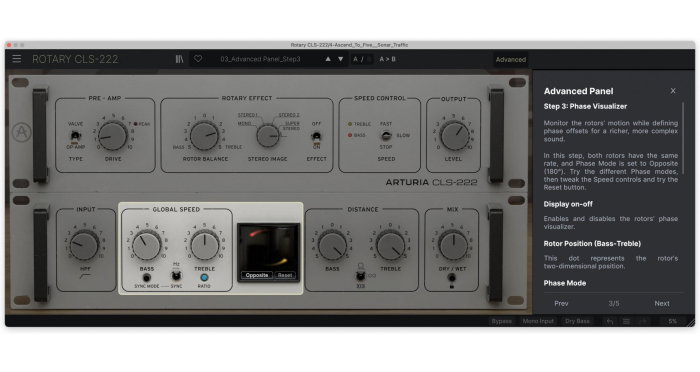700x372 pixels.
Task: Click the Treble speed LED
Action: (x=350, y=124)
